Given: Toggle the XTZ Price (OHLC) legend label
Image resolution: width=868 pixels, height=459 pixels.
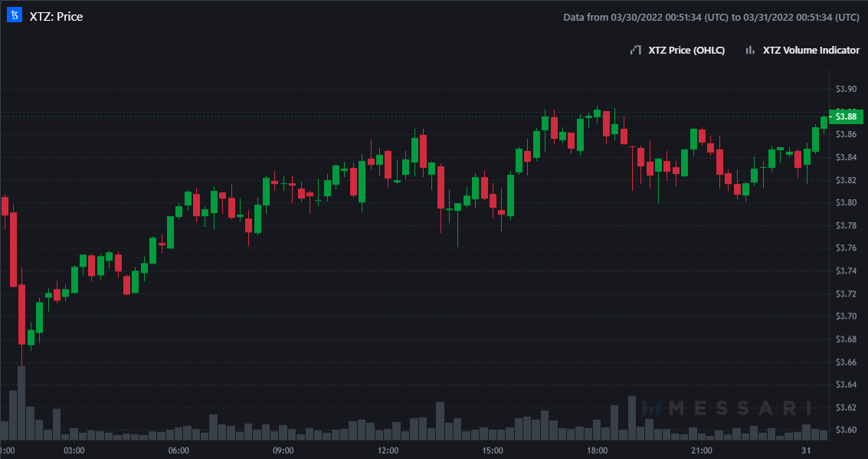Looking at the screenshot, I should (x=686, y=51).
